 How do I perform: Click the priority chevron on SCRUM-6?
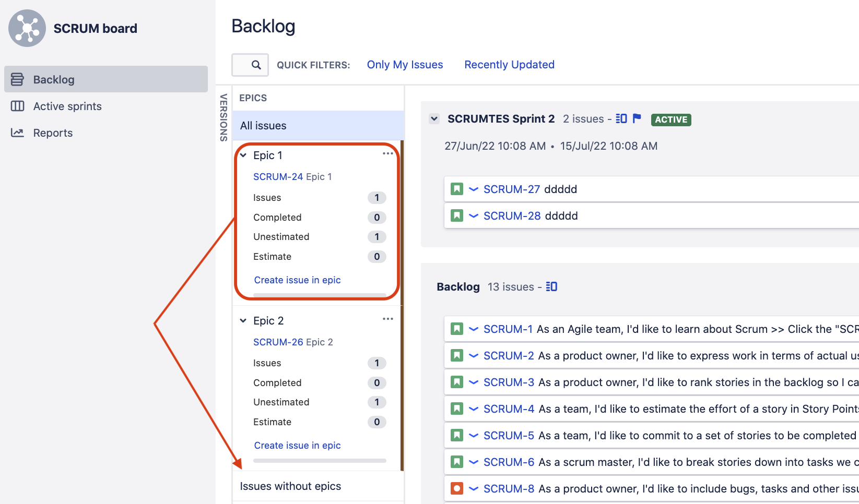click(474, 462)
